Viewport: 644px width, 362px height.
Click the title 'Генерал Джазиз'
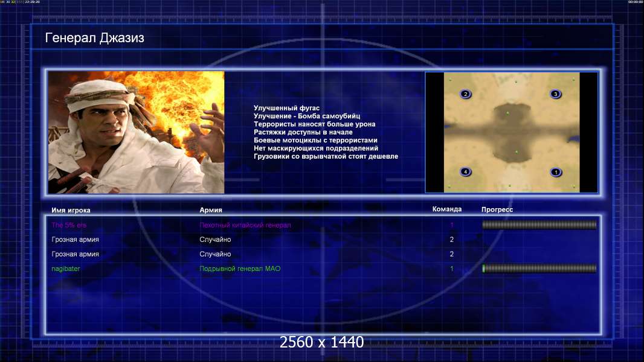click(x=94, y=38)
